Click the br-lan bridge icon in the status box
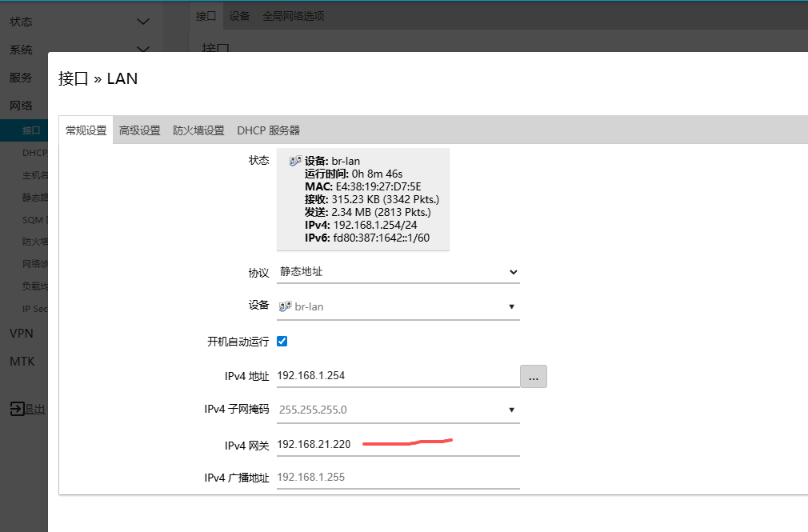Viewport: 808px width, 532px height. point(295,161)
